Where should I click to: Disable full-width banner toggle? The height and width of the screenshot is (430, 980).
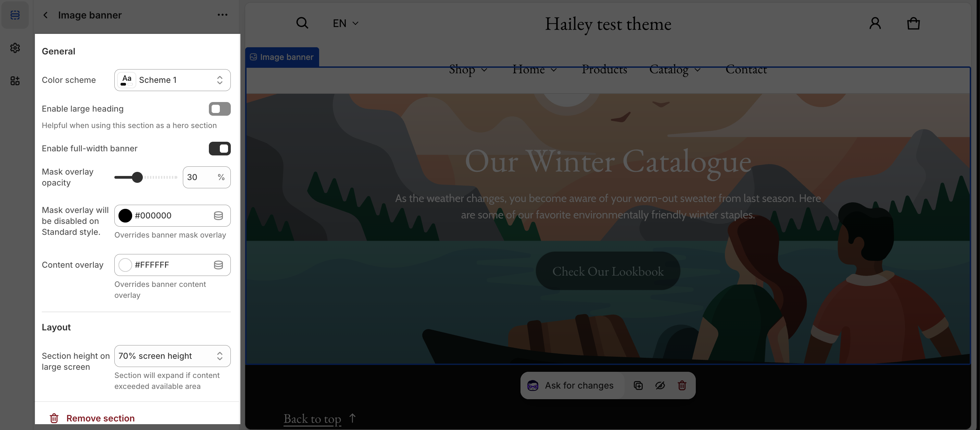tap(219, 148)
